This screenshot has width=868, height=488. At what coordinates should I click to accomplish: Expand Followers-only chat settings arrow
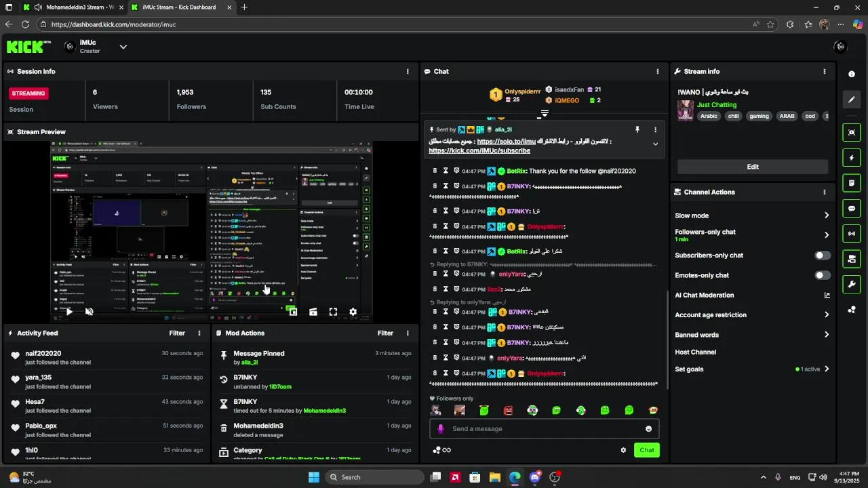click(x=826, y=235)
